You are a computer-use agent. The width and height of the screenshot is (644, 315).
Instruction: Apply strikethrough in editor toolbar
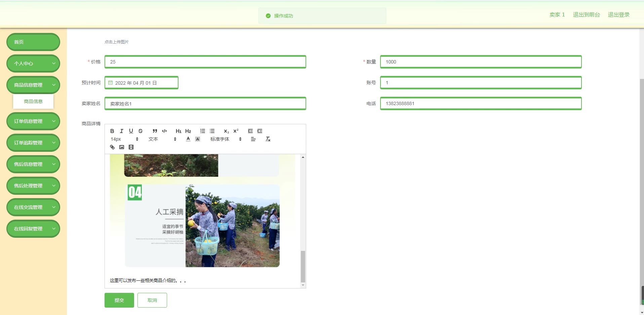pos(140,131)
